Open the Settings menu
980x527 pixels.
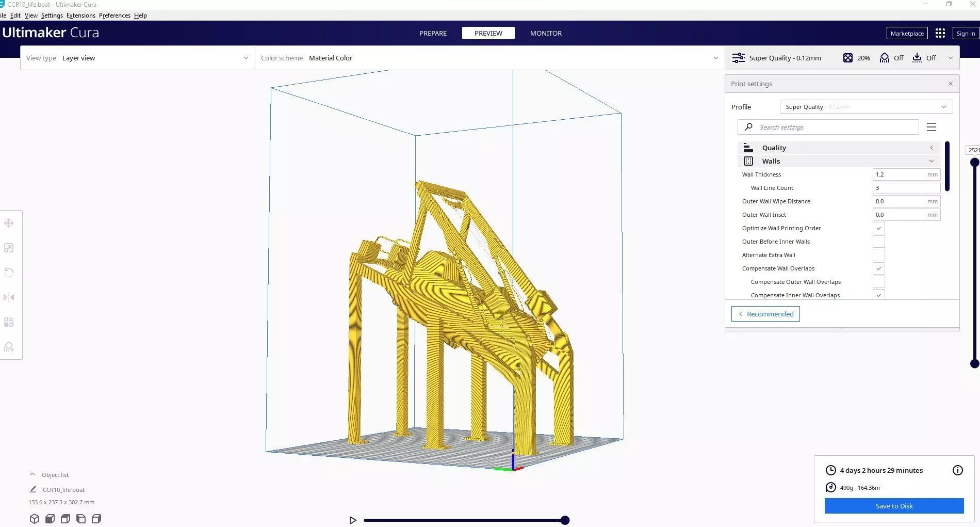(x=52, y=15)
